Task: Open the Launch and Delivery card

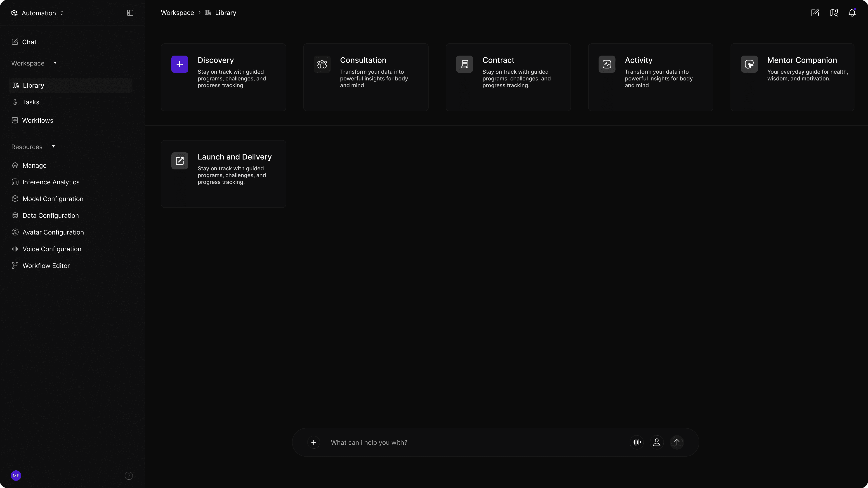Action: [x=223, y=174]
